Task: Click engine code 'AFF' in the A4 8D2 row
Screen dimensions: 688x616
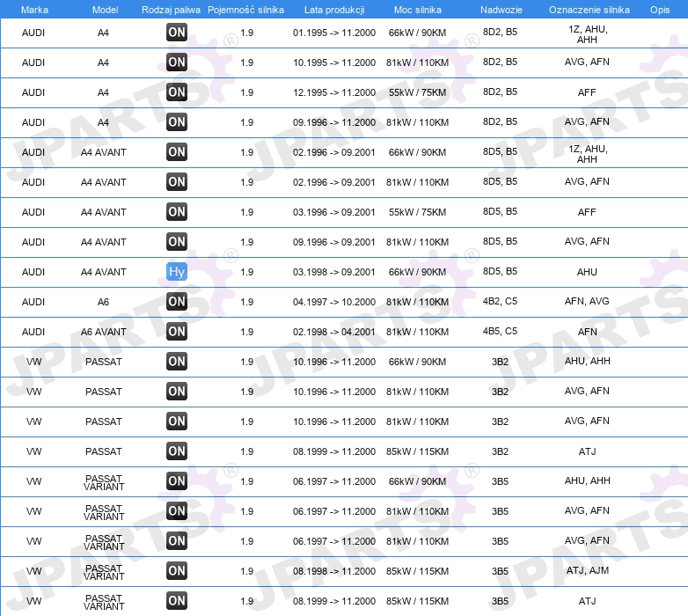Action: pyautogui.click(x=587, y=92)
